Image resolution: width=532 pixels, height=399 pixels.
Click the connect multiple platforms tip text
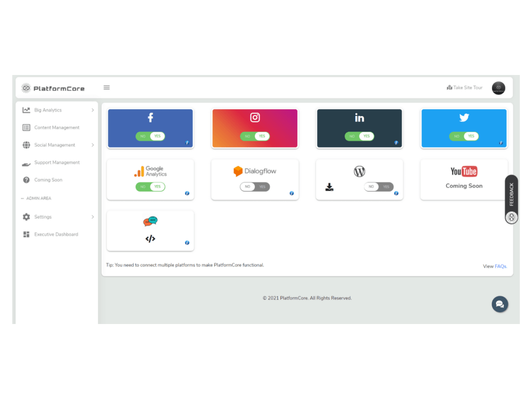[x=185, y=265]
